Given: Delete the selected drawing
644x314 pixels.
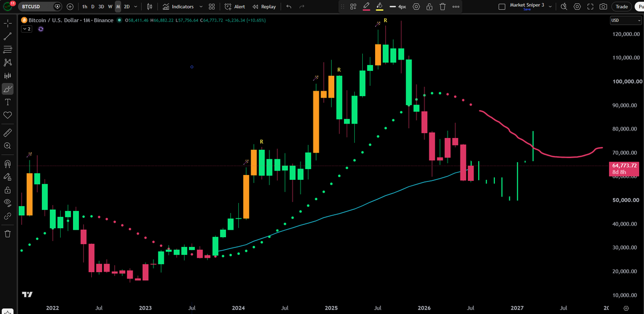Looking at the screenshot, I should point(442,6).
